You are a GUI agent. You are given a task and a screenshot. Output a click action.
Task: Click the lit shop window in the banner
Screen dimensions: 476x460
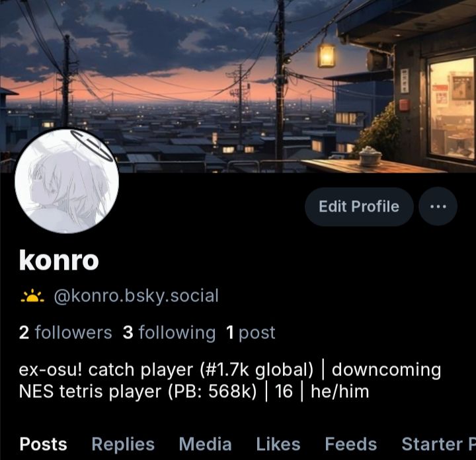(450, 111)
